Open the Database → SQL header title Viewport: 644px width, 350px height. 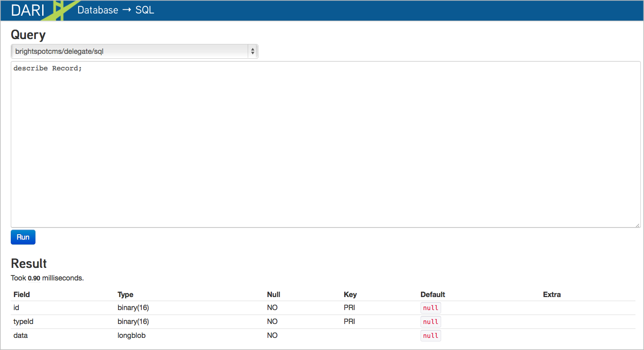coord(116,10)
